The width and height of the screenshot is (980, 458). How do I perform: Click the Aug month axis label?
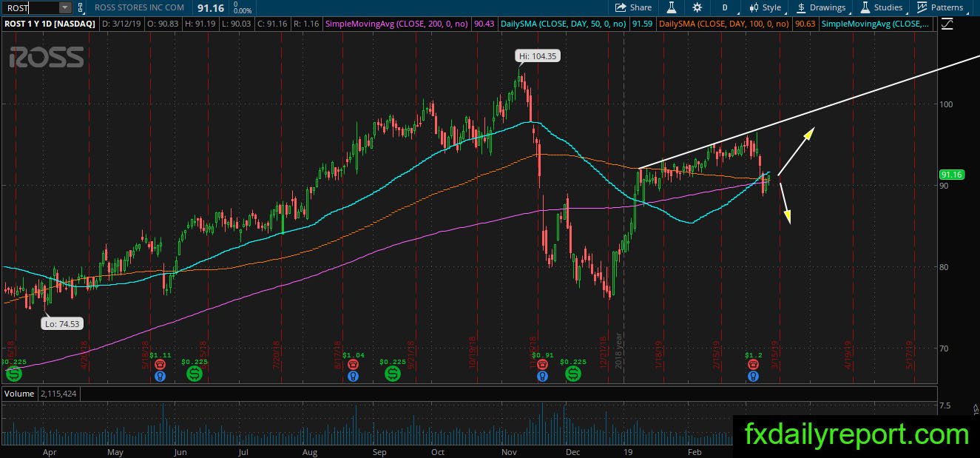(310, 451)
